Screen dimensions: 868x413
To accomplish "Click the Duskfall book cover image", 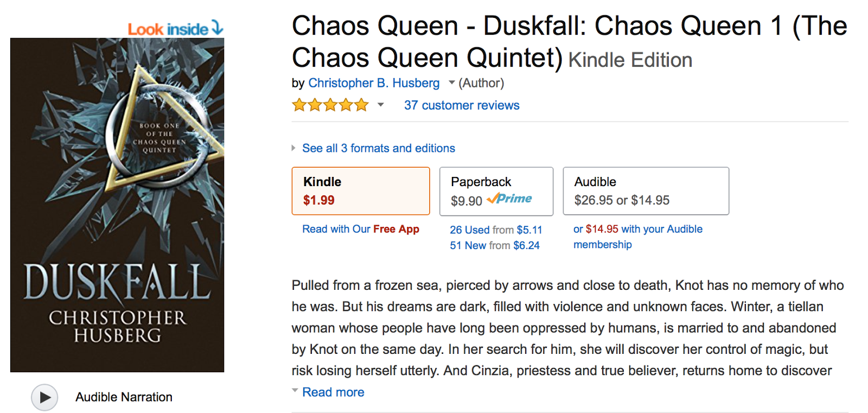I will coord(117,205).
